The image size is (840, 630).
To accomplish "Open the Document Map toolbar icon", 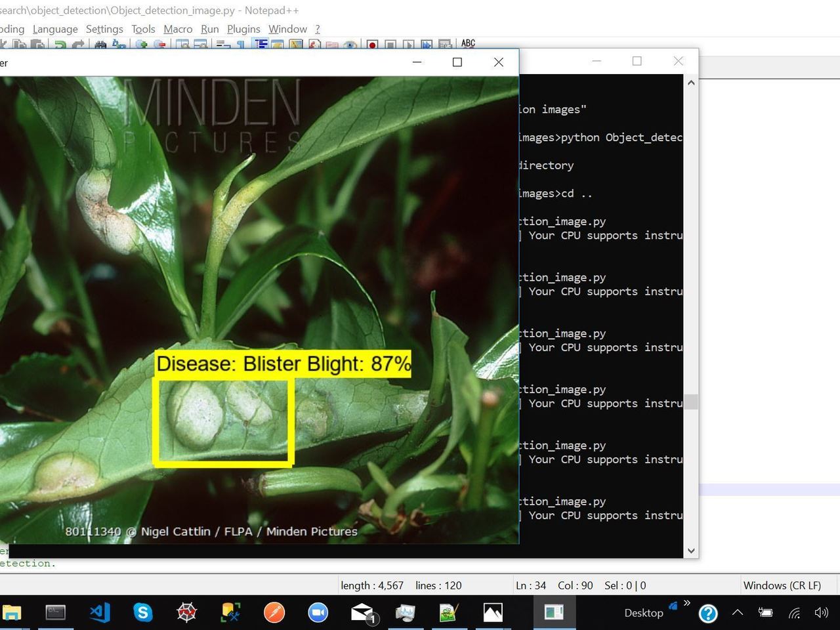I will 296,45.
